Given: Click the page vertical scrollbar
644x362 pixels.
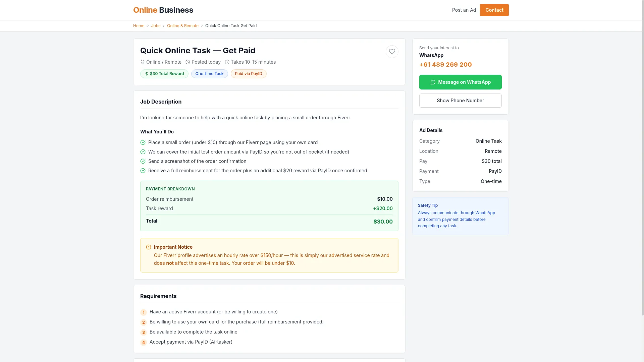Looking at the screenshot, I should click(x=642, y=158).
